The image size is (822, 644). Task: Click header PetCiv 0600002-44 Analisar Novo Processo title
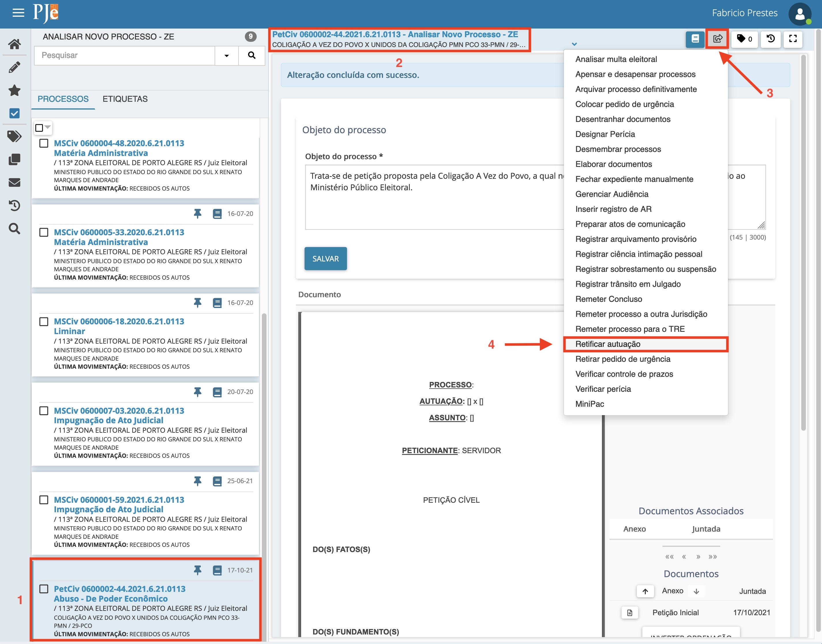click(x=395, y=34)
